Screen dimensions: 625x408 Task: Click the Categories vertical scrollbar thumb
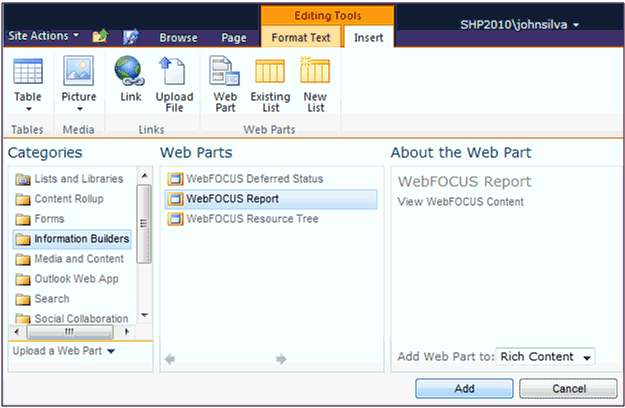(144, 224)
